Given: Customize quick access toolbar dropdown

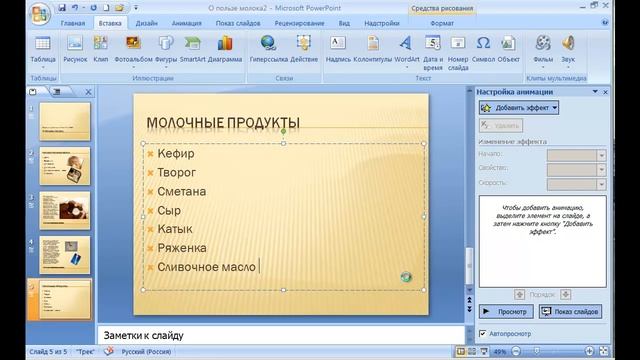Looking at the screenshot, I should point(136,8).
